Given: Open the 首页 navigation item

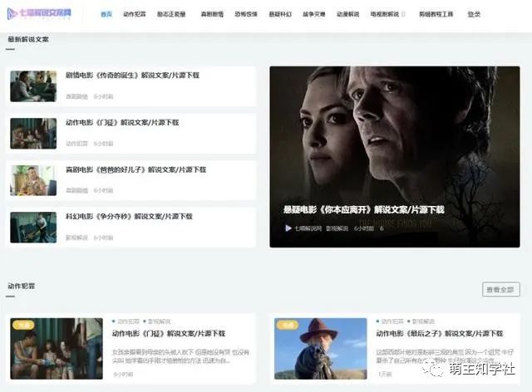Looking at the screenshot, I should [106, 14].
